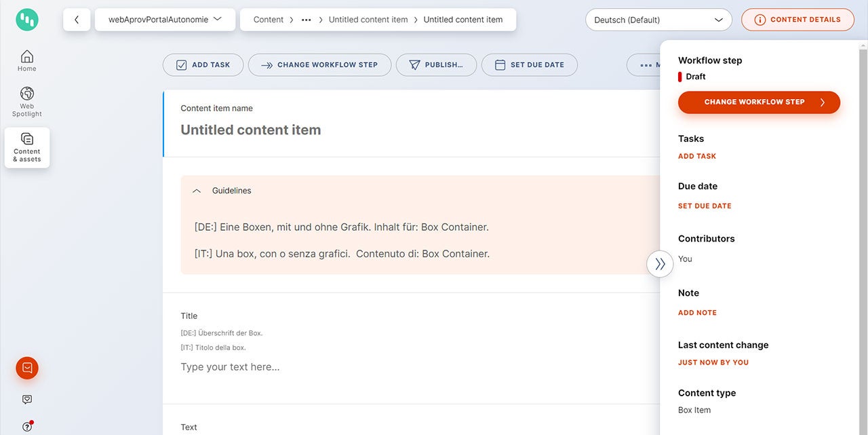Click the feedback chat icon
Image resolution: width=868 pixels, height=435 pixels.
tap(27, 400)
